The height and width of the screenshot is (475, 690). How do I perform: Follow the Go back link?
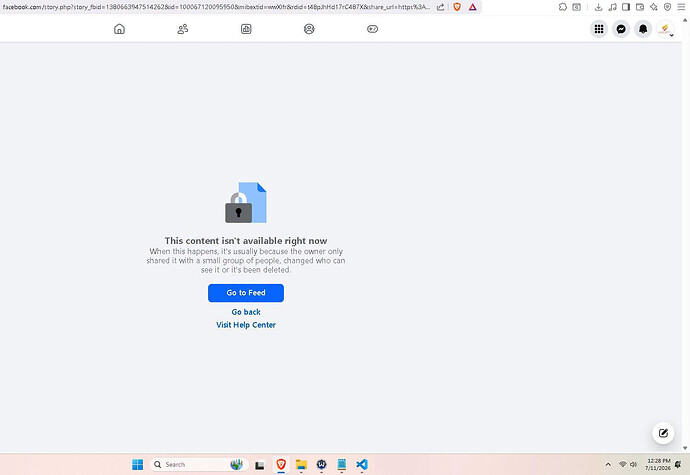(x=246, y=312)
